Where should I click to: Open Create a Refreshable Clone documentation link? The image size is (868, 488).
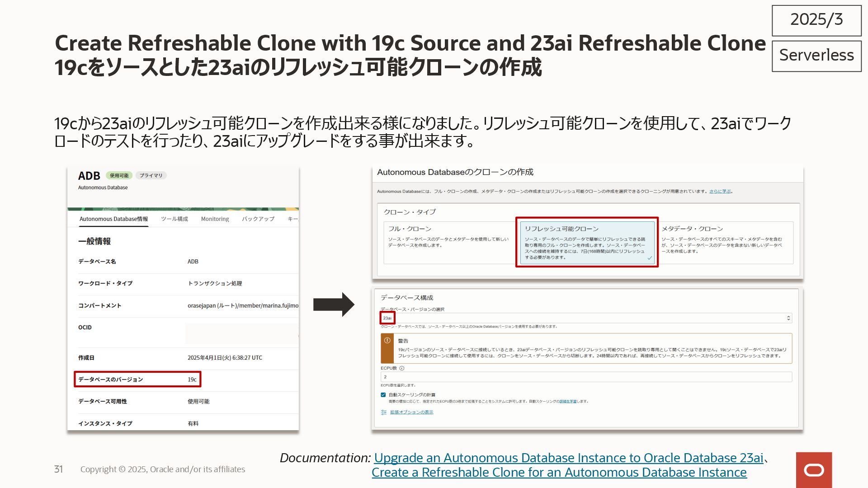(559, 473)
